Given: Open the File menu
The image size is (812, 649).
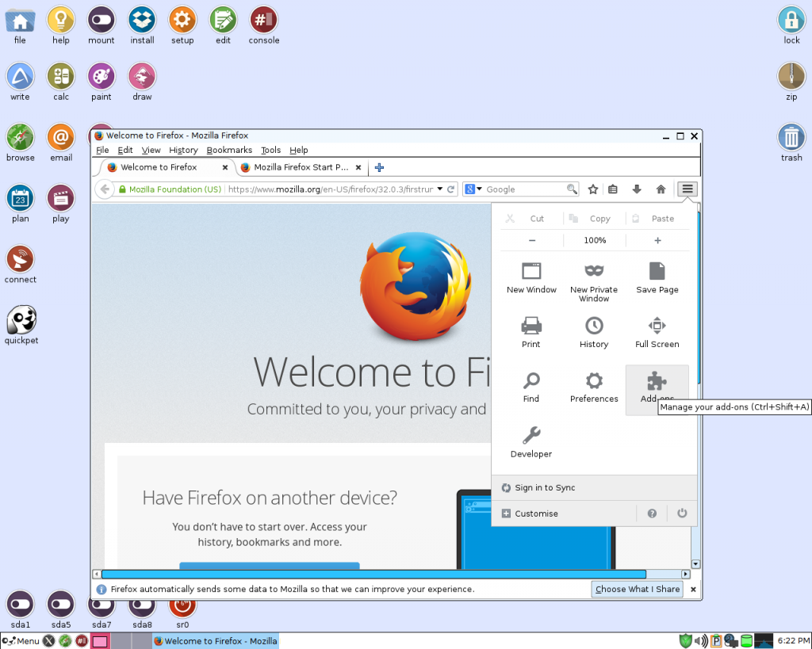Looking at the screenshot, I should (x=102, y=150).
